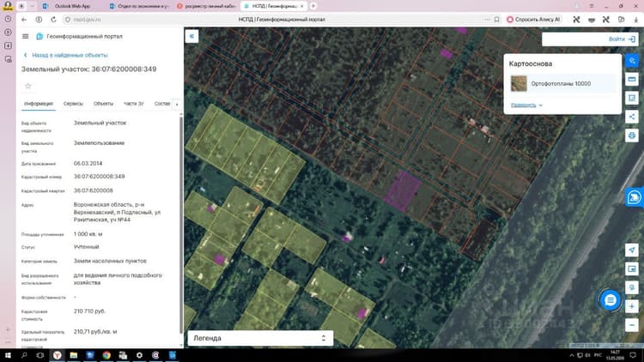This screenshot has width=644, height=362.
Task: Click the info panel vertical scrollbar
Action: (x=180, y=224)
